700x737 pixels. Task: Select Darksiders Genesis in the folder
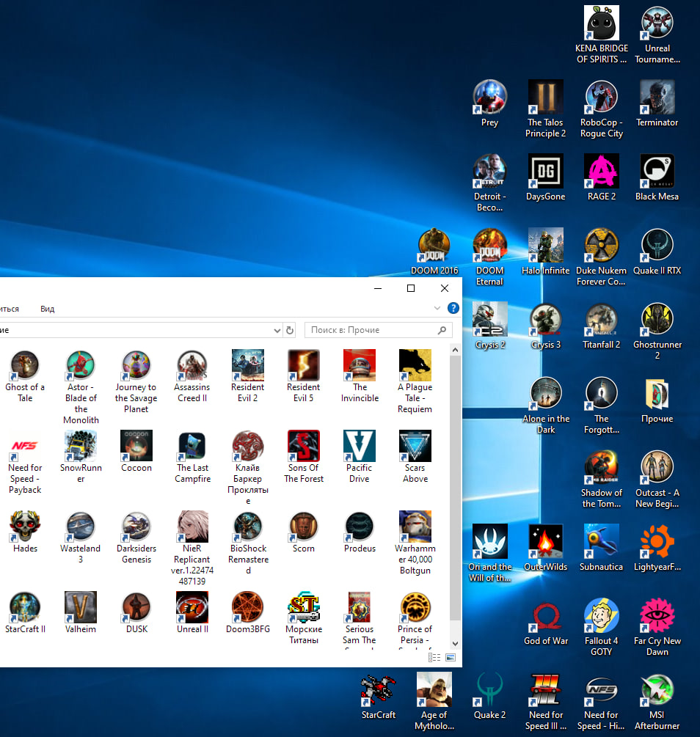click(x=136, y=527)
